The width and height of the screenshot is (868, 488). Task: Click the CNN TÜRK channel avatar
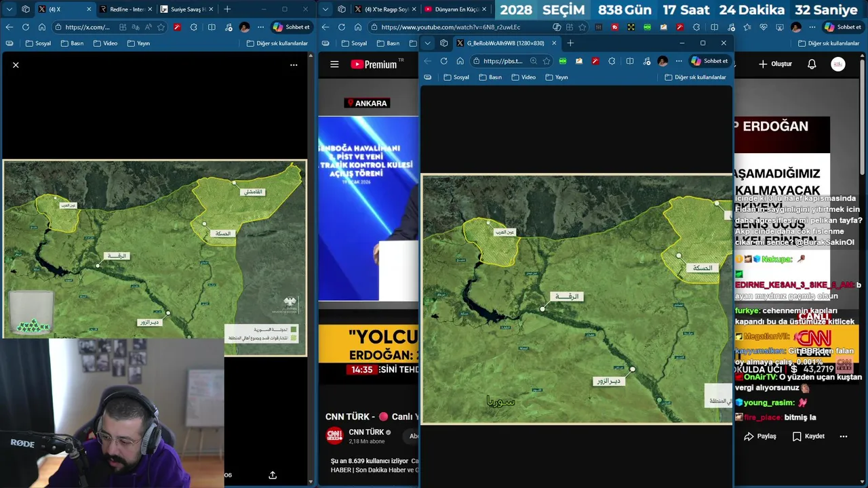[x=334, y=435]
